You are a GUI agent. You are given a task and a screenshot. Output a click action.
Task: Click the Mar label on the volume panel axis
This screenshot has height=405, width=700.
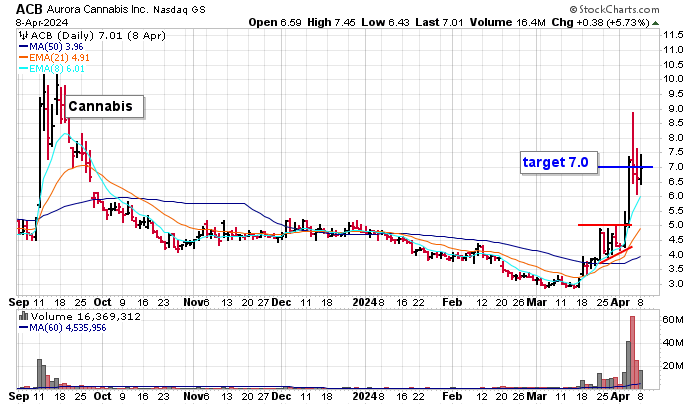537,396
